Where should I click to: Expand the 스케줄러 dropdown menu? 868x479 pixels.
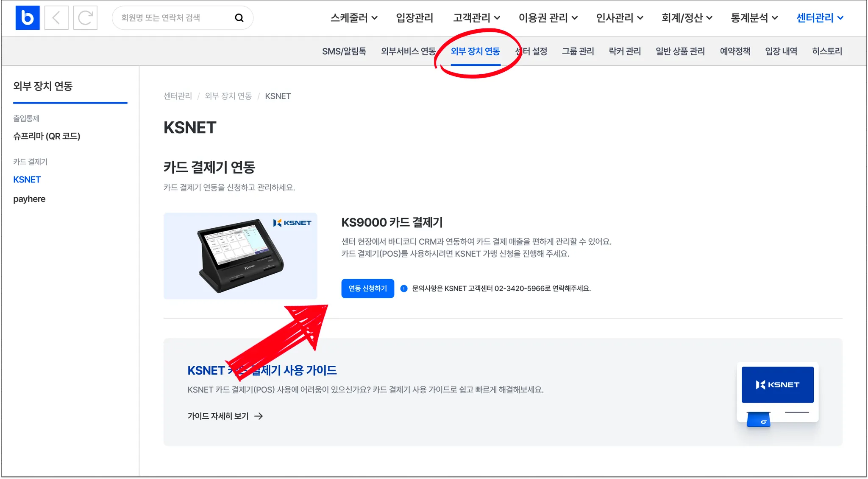click(x=354, y=18)
